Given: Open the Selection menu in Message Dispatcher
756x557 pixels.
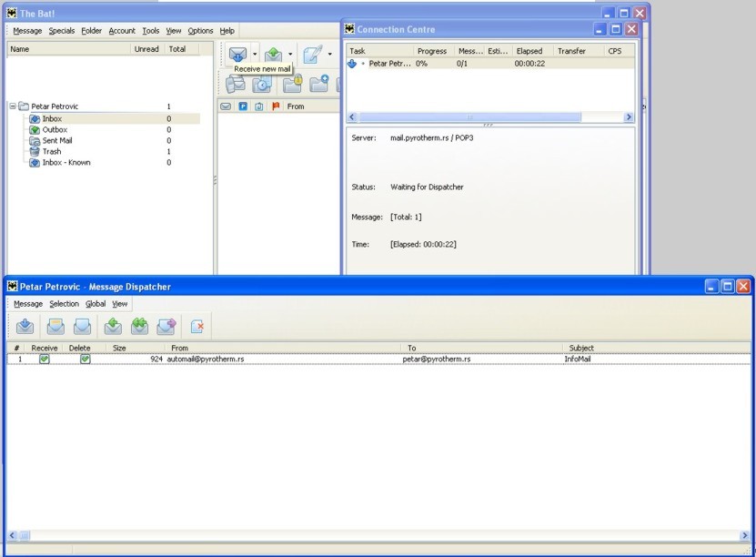Looking at the screenshot, I should pos(64,303).
